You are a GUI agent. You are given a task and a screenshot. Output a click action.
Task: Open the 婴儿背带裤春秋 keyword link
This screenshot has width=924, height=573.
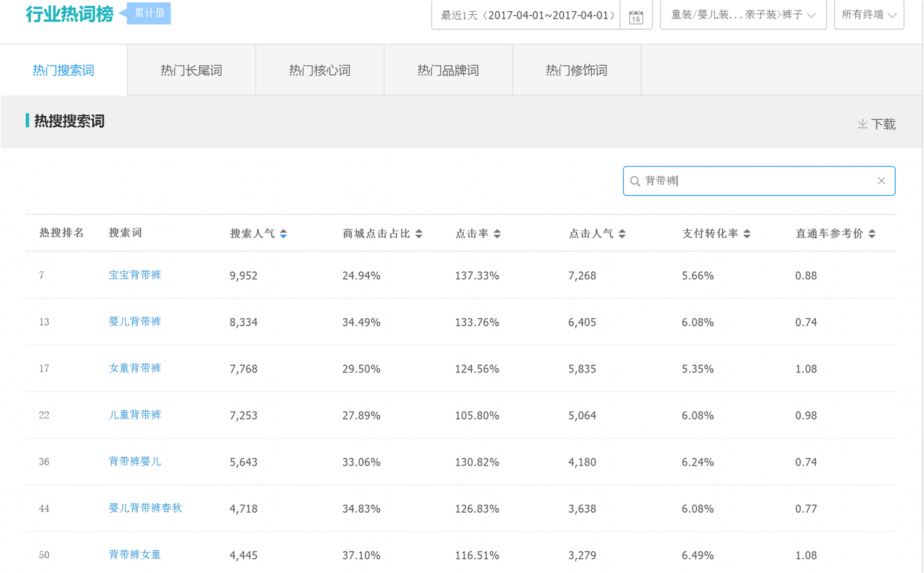pyautogui.click(x=145, y=508)
